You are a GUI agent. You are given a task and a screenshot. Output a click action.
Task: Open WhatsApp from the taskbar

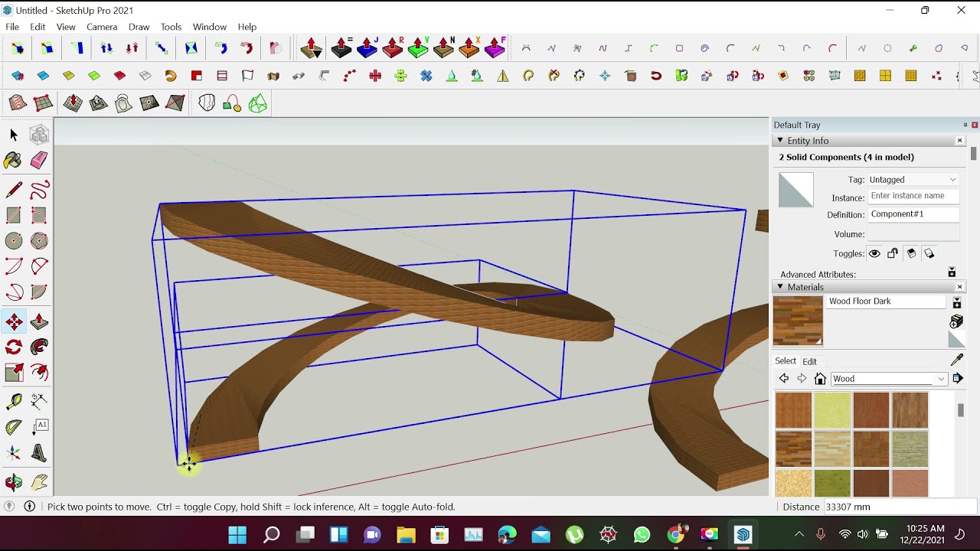tap(642, 534)
